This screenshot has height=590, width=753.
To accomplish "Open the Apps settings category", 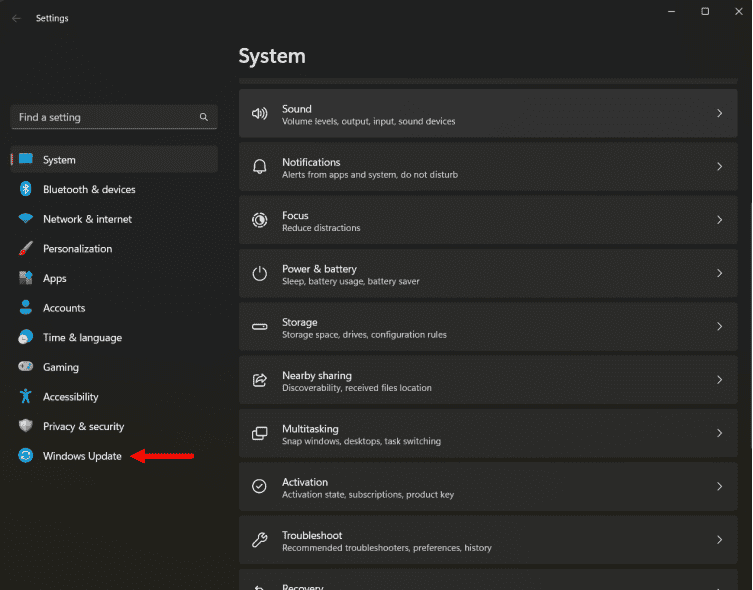I will 55,278.
